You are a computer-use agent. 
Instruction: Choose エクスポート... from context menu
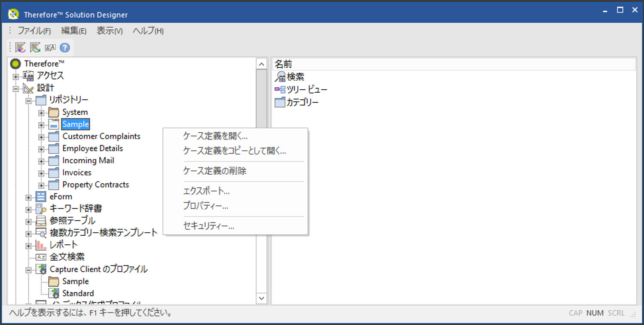235,191
